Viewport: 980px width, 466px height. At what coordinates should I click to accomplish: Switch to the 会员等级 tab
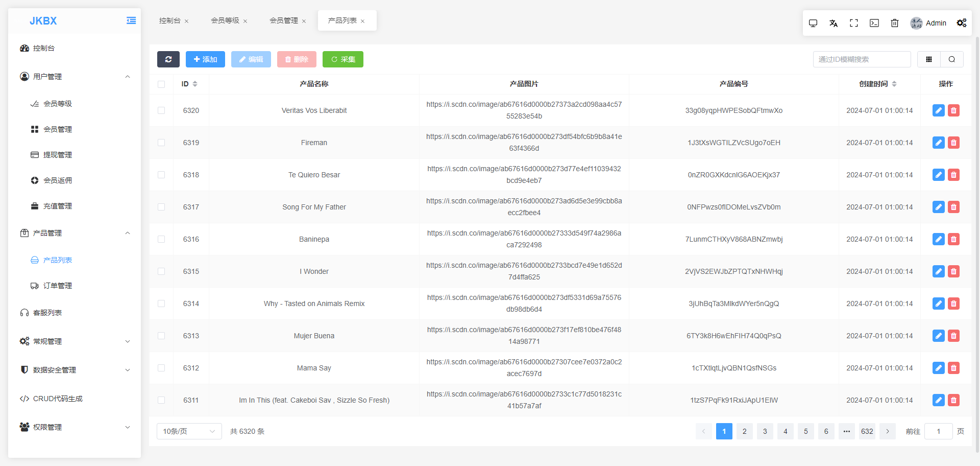(x=225, y=20)
